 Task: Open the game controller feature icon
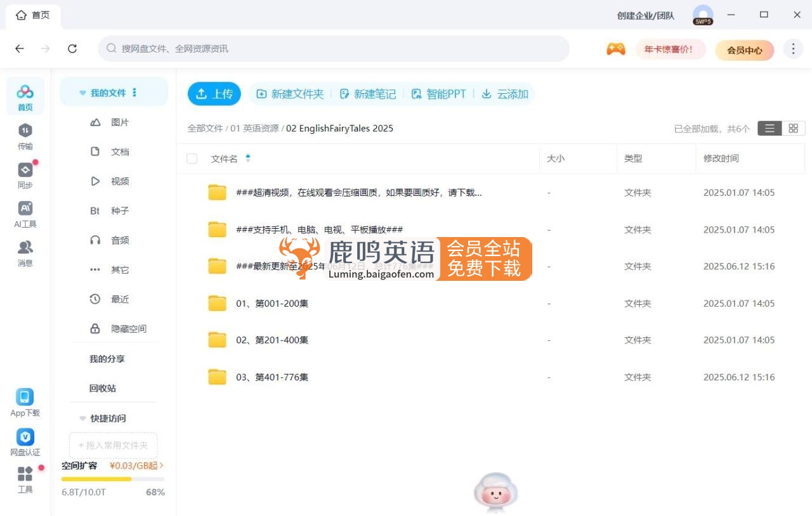(x=614, y=48)
